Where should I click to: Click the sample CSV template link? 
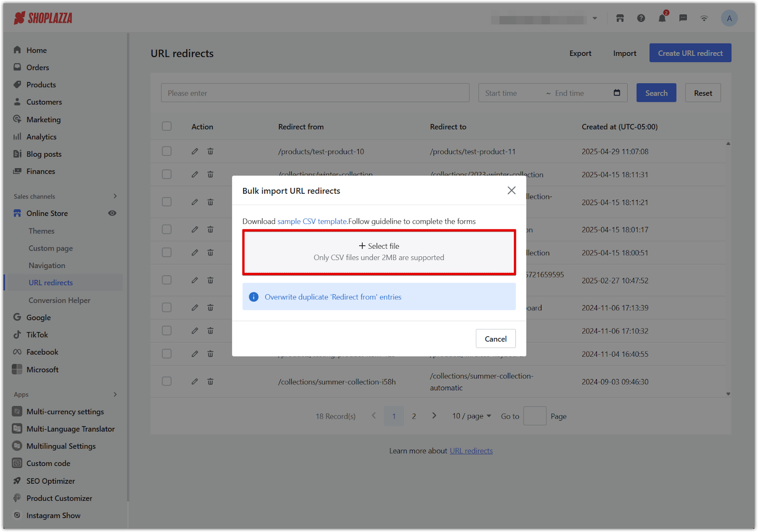[312, 221]
